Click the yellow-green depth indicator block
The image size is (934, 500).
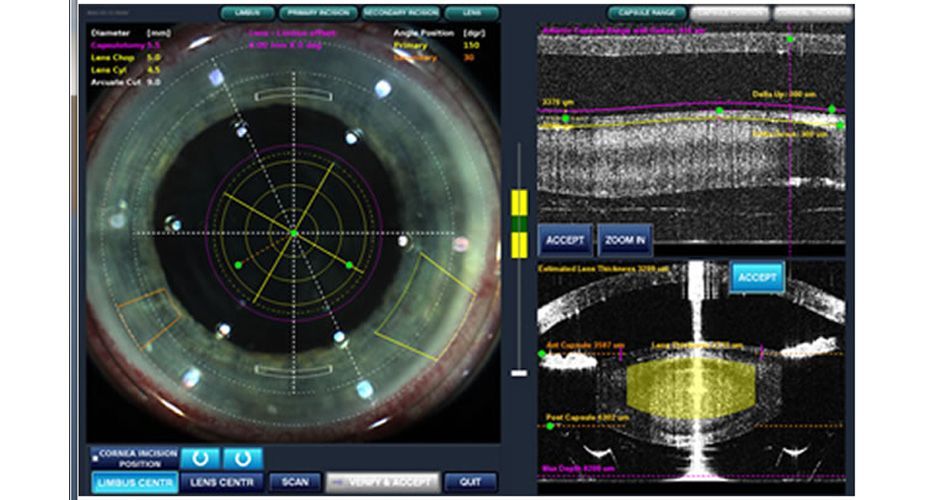[518, 224]
